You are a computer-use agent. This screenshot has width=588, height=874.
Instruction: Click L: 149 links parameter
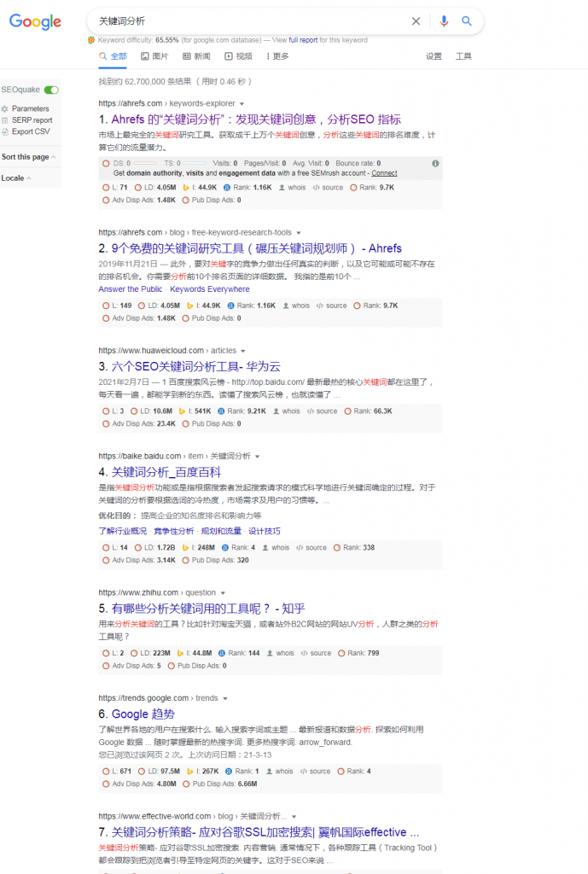(117, 306)
